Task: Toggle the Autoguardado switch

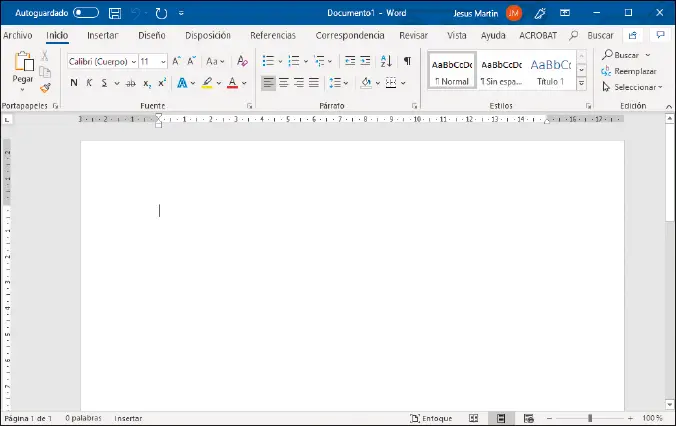Action: [86, 13]
